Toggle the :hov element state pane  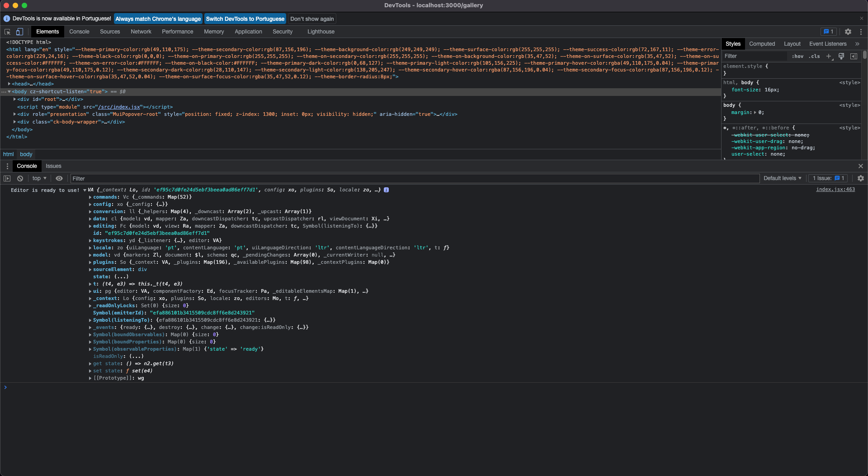[798, 56]
